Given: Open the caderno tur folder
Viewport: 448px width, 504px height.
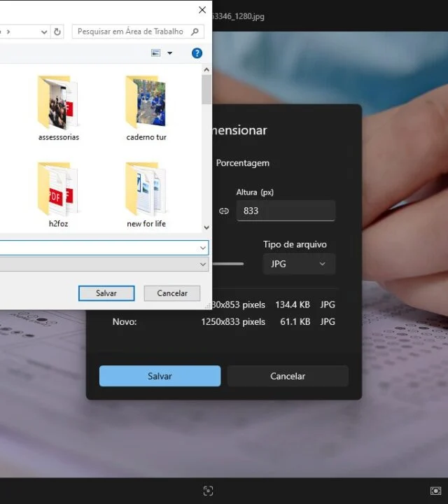Looking at the screenshot, I should point(146,105).
